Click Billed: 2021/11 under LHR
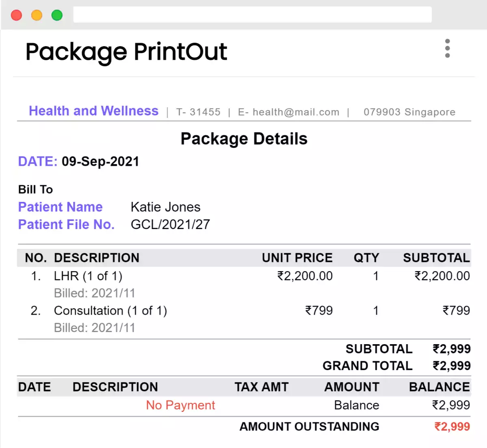 pos(95,293)
